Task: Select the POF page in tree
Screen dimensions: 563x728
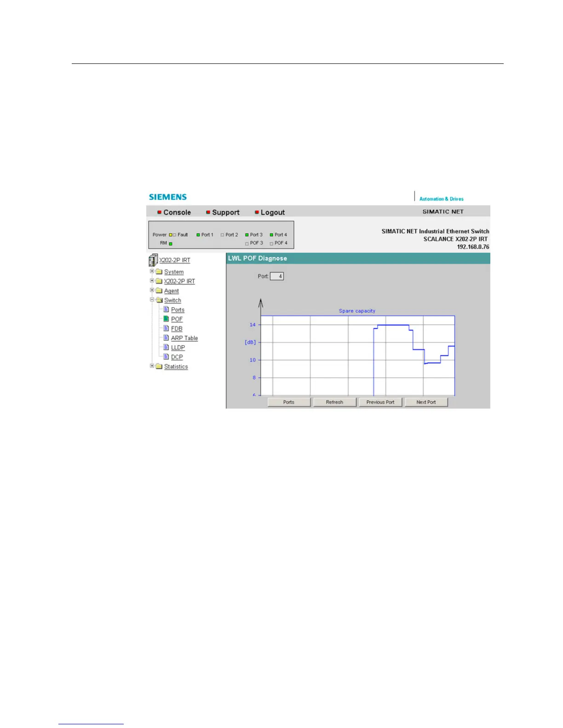Action: click(177, 319)
